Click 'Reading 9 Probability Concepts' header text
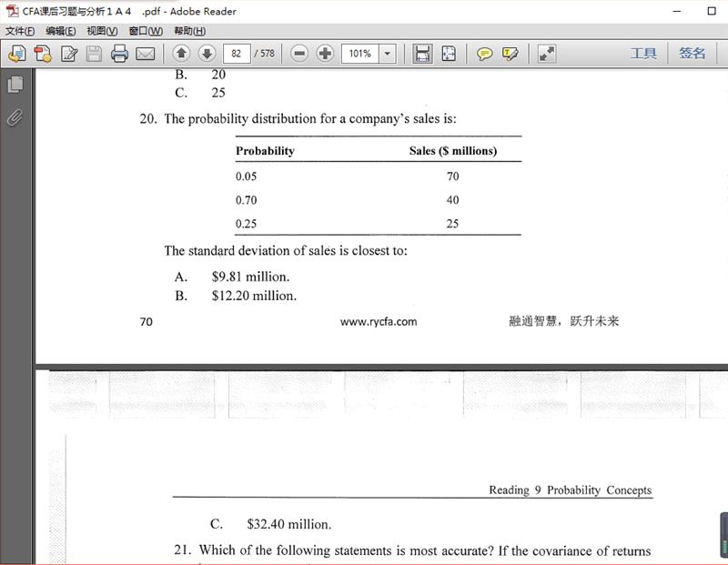The image size is (728, 565). click(571, 490)
